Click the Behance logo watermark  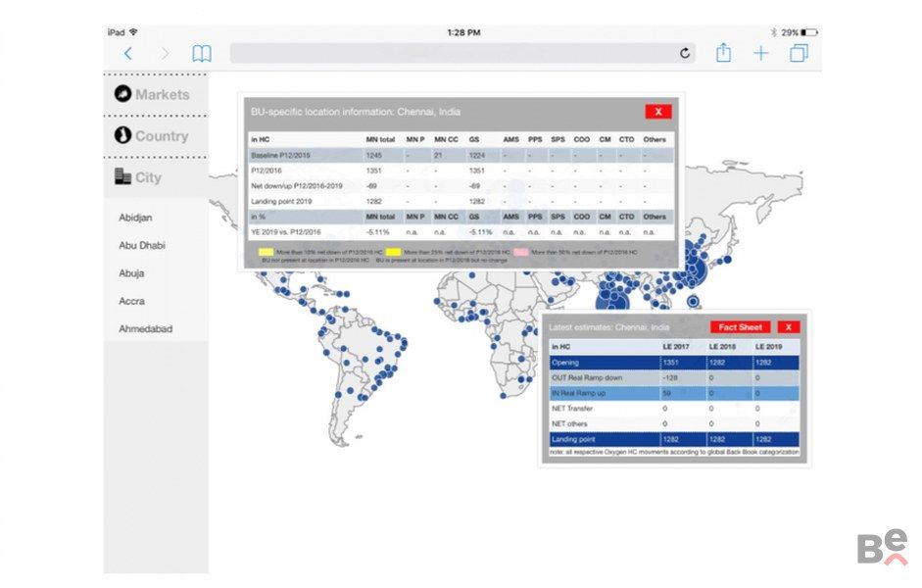[882, 547]
